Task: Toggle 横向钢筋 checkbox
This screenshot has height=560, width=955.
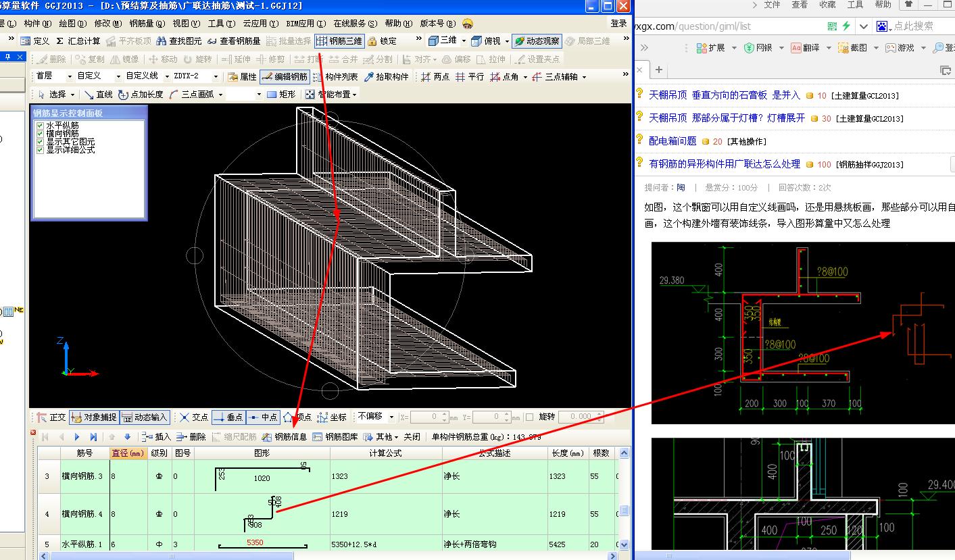Action: coord(41,134)
